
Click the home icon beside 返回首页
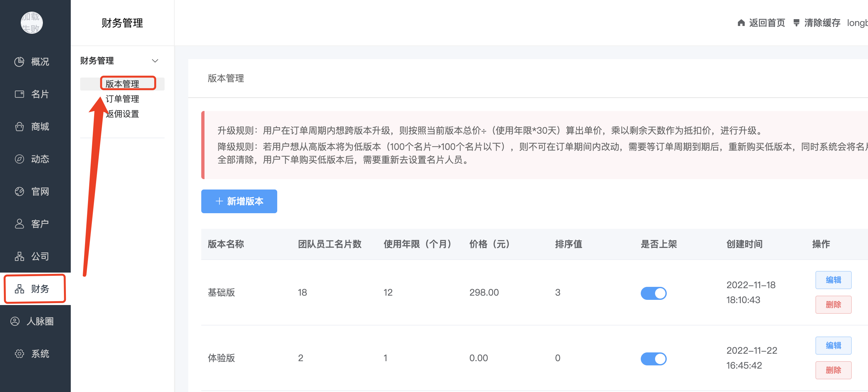741,23
